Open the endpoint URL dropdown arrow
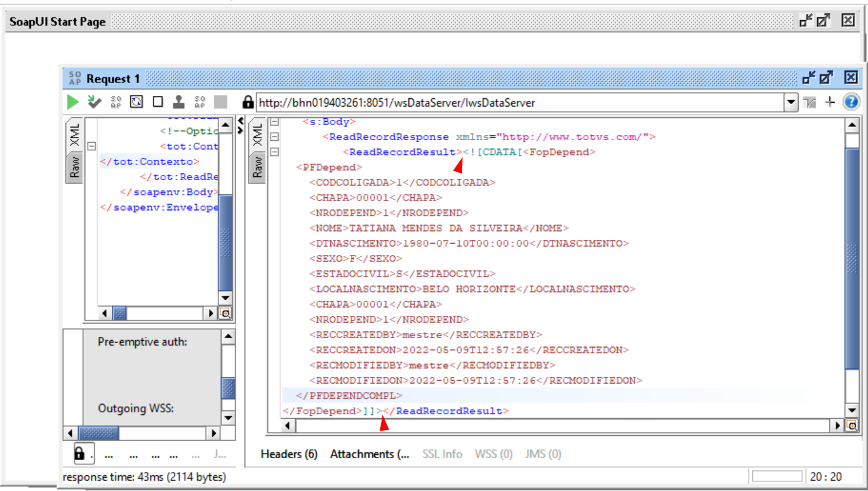This screenshot has height=491, width=868. coord(791,102)
